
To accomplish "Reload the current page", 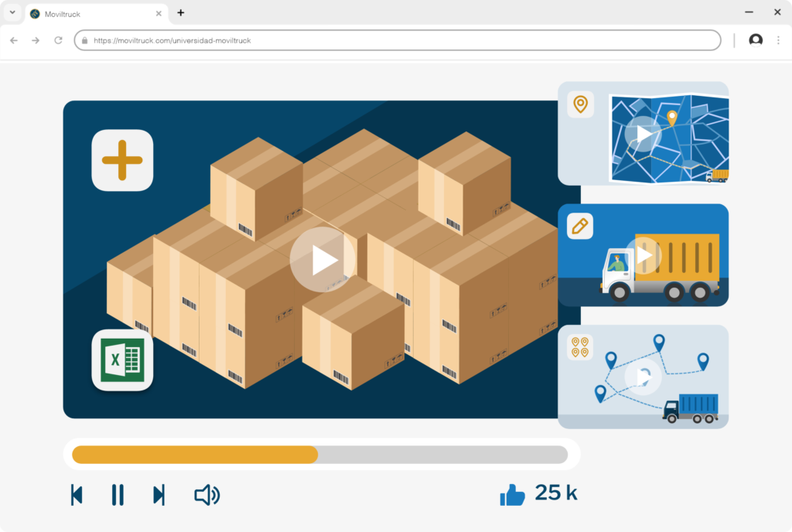I will 58,40.
